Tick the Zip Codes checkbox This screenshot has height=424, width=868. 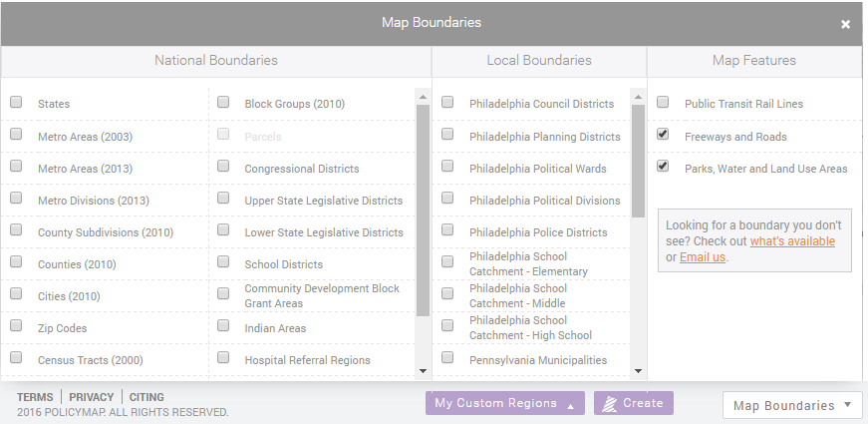coord(16,325)
